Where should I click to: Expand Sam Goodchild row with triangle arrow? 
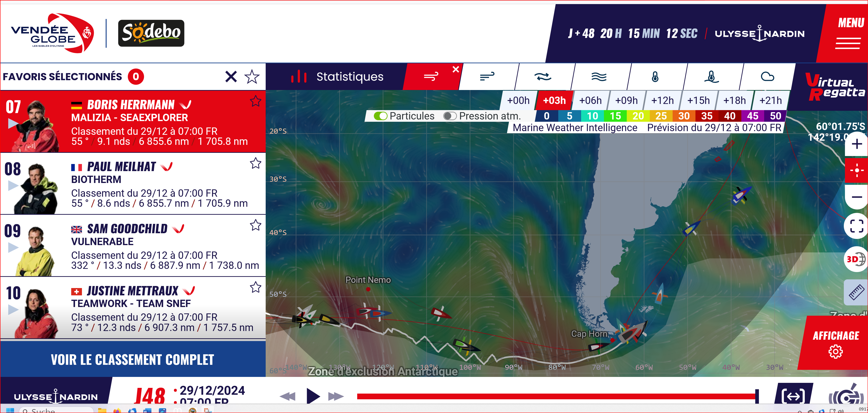pos(13,247)
